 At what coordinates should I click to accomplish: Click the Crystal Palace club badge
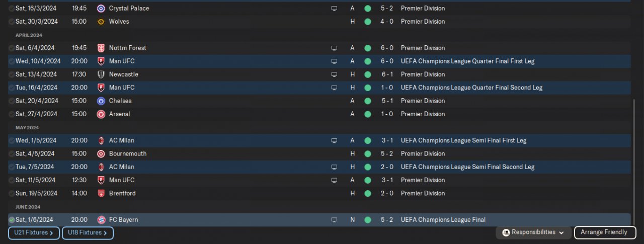pos(101,9)
